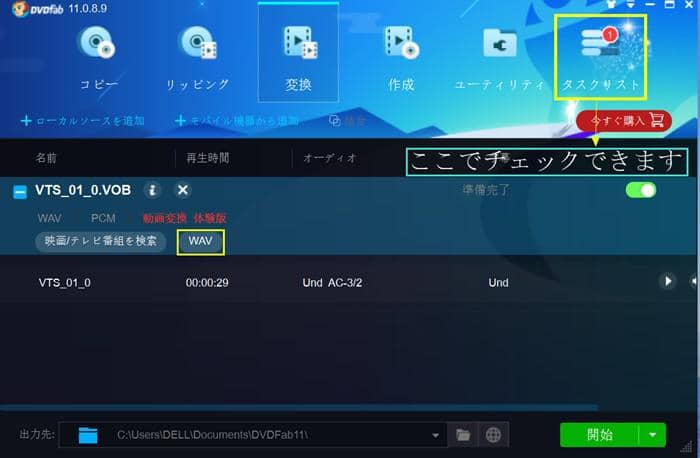Image resolution: width=700 pixels, height=458 pixels.
Task: Click the horizontal scrollbar above output bar
Action: (x=299, y=407)
